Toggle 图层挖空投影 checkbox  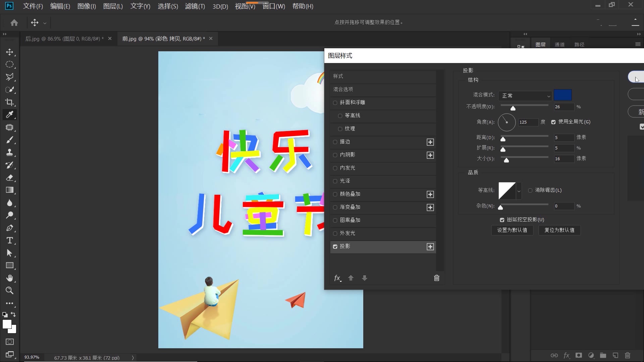click(x=502, y=220)
